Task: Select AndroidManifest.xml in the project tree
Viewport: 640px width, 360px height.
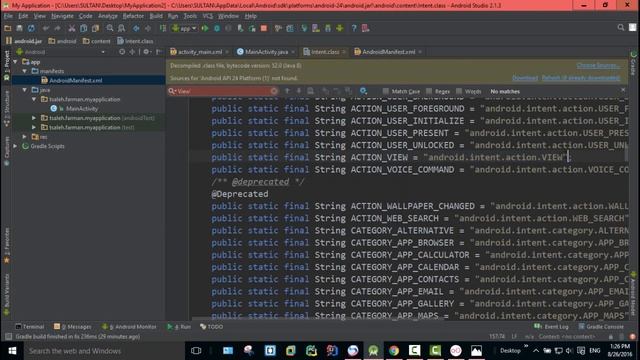Action: 76,80
